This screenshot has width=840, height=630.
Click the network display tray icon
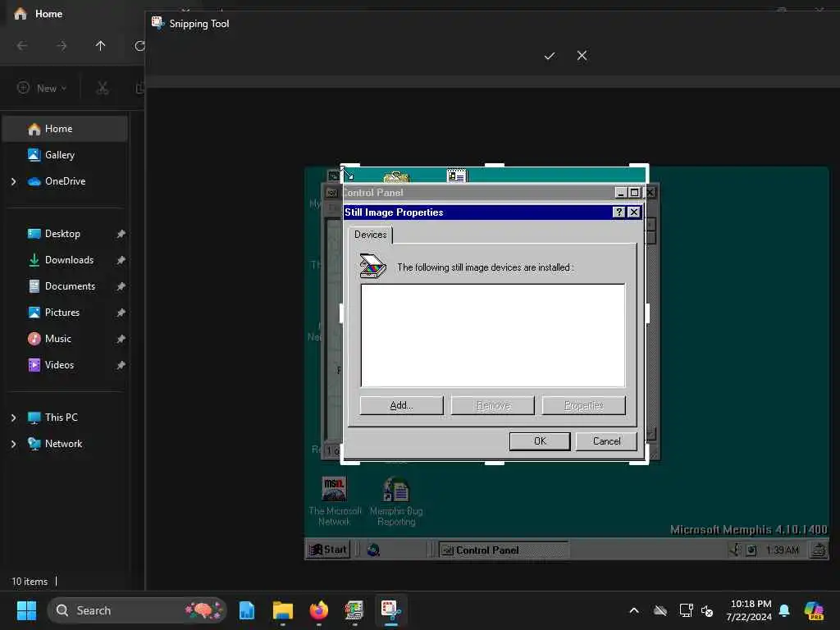[686, 610]
